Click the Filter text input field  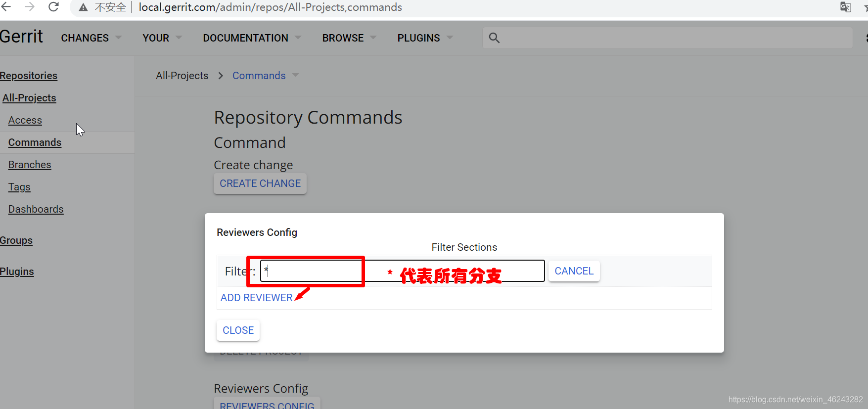click(x=403, y=271)
